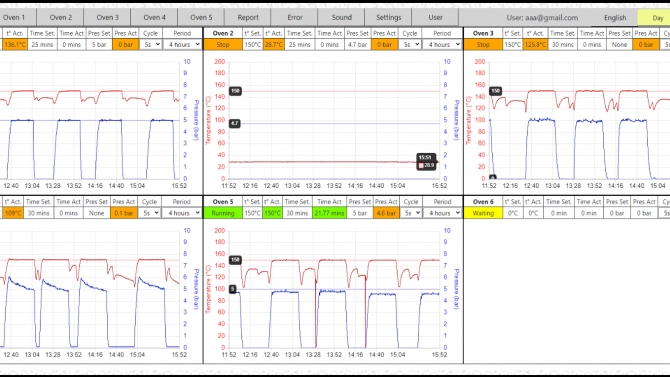Click the 4.7 pressure marker in Oven 2 chart
Image resolution: width=670 pixels, height=377 pixels.
click(x=235, y=124)
